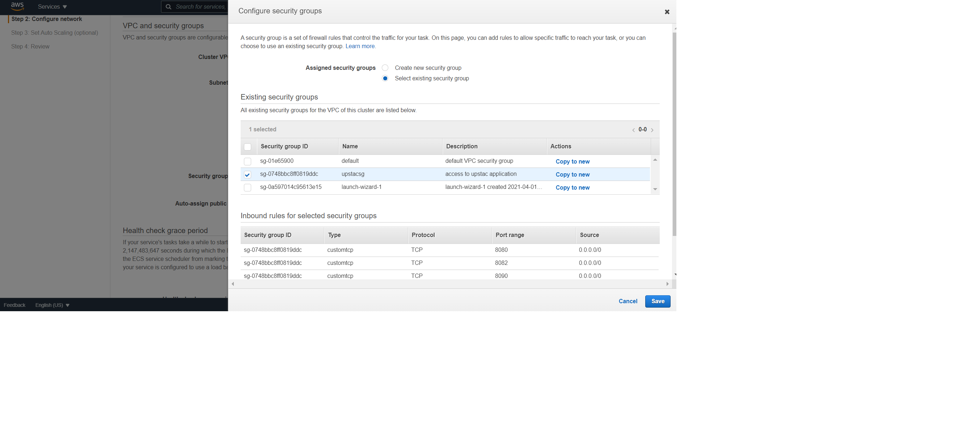Image resolution: width=980 pixels, height=427 pixels.
Task: Uncheck the upstacsg security group
Action: coord(248,174)
